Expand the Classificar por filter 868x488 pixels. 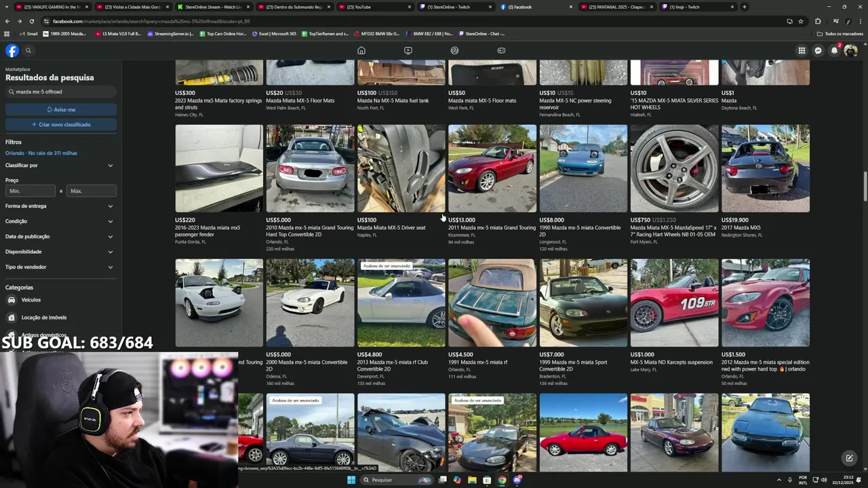tap(60, 165)
